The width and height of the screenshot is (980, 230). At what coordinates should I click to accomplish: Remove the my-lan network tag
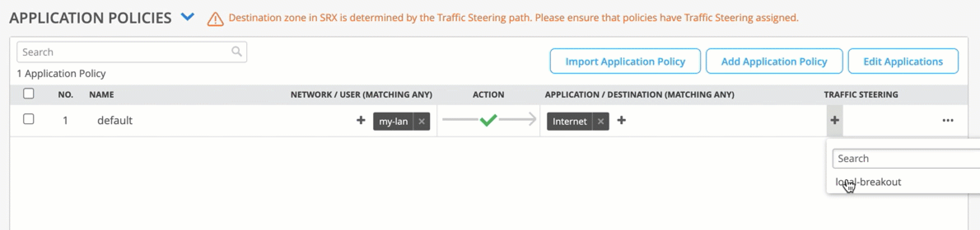(x=421, y=121)
